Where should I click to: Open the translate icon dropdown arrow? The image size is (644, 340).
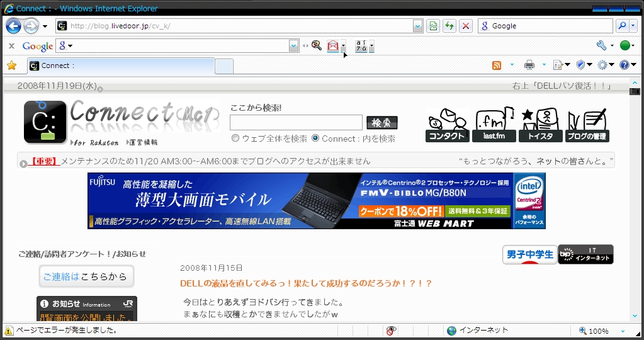[371, 46]
